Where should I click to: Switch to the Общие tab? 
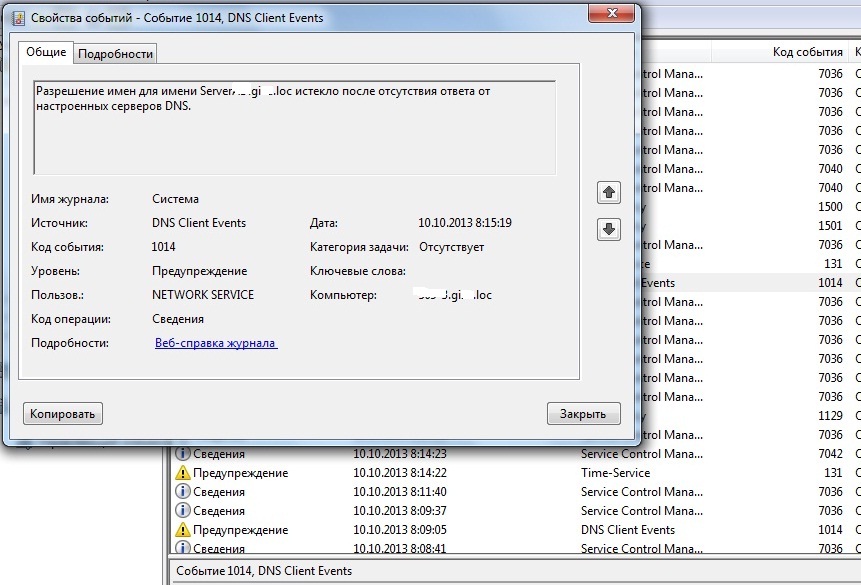pyautogui.click(x=45, y=52)
